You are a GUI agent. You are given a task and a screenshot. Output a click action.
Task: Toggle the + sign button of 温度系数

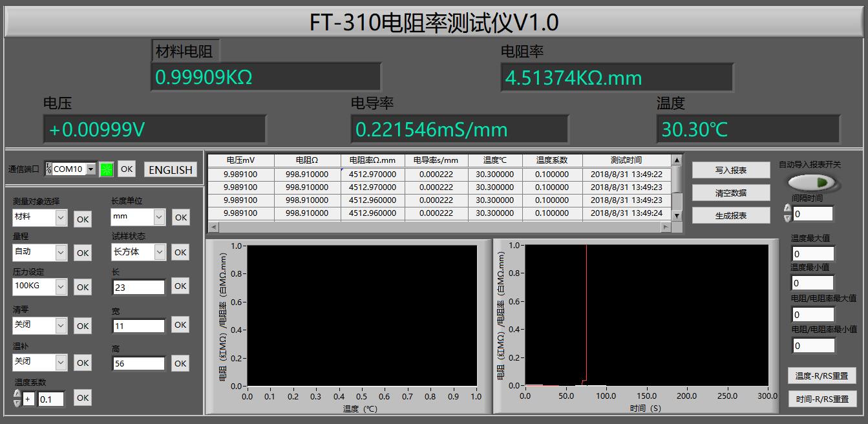coord(28,399)
